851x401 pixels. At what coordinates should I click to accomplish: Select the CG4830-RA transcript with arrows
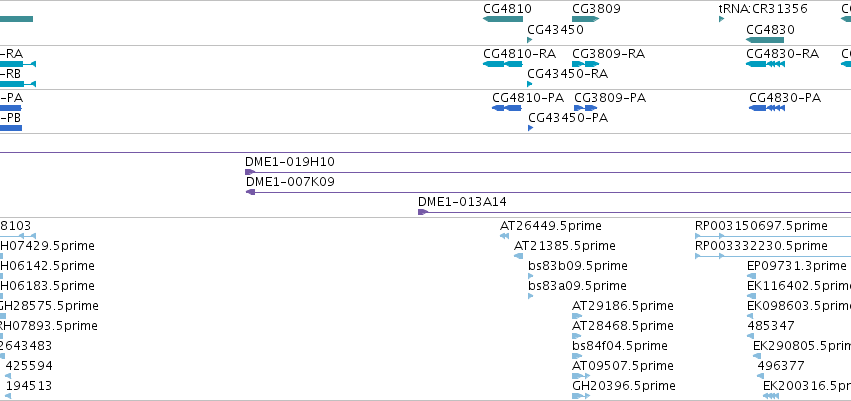765,64
